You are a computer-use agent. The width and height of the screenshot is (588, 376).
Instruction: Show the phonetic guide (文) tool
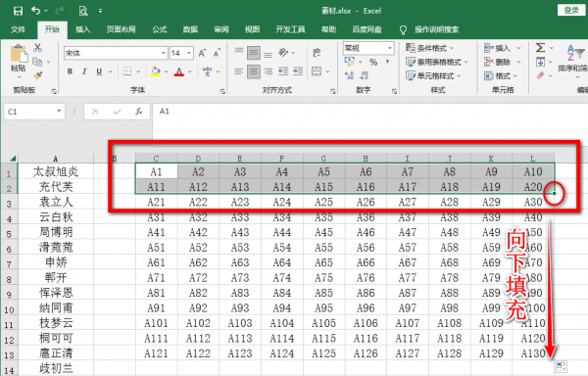point(207,71)
